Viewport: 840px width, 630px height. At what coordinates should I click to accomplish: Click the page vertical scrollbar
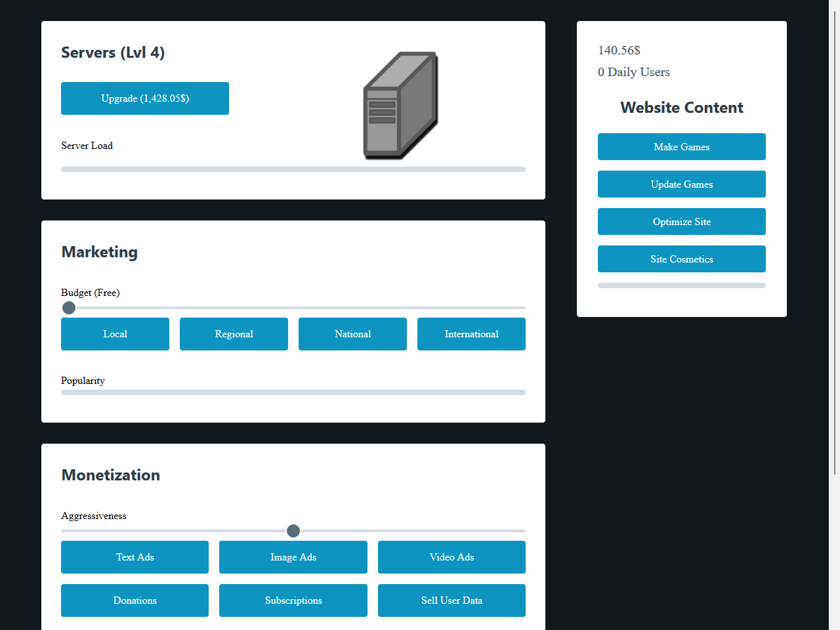pyautogui.click(x=835, y=243)
